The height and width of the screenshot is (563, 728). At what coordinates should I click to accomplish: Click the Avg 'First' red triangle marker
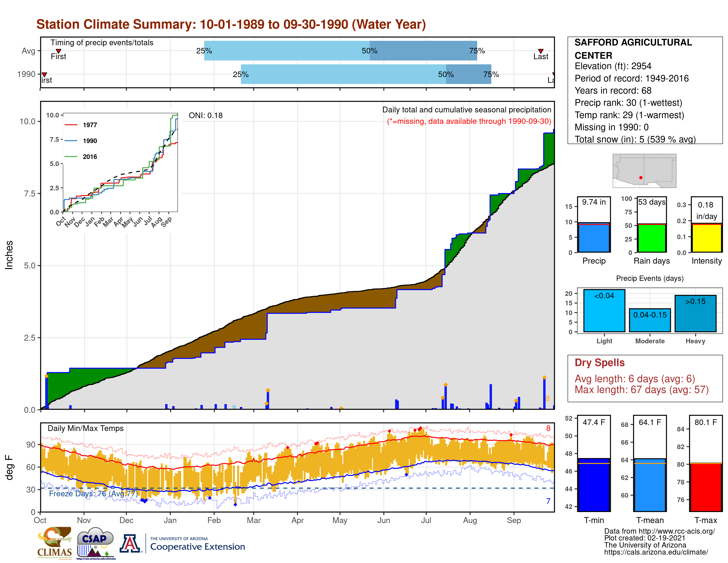[x=58, y=51]
